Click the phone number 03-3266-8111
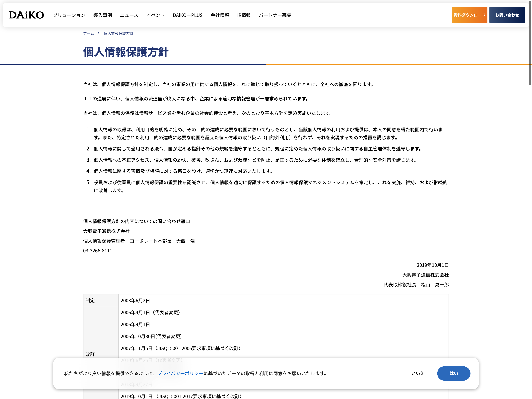The width and height of the screenshot is (532, 399). click(97, 251)
